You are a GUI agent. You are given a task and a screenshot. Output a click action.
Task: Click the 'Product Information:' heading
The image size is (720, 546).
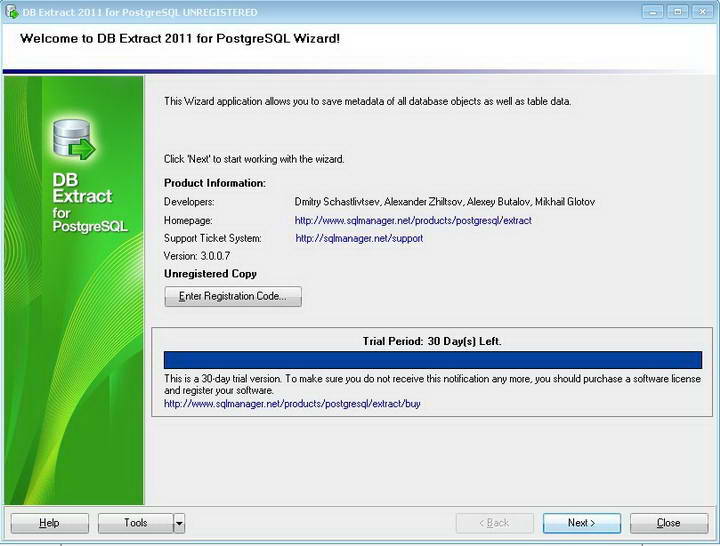(215, 183)
